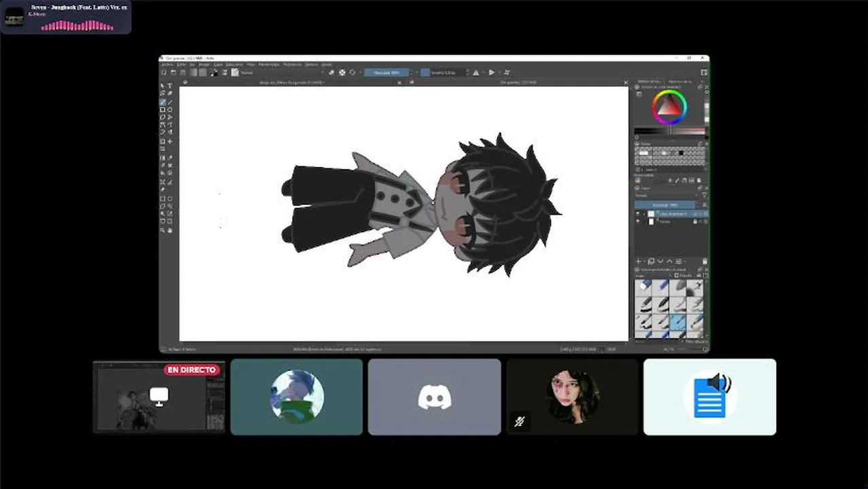Click the document speaker audio tile
The height and width of the screenshot is (489, 868).
(710, 397)
